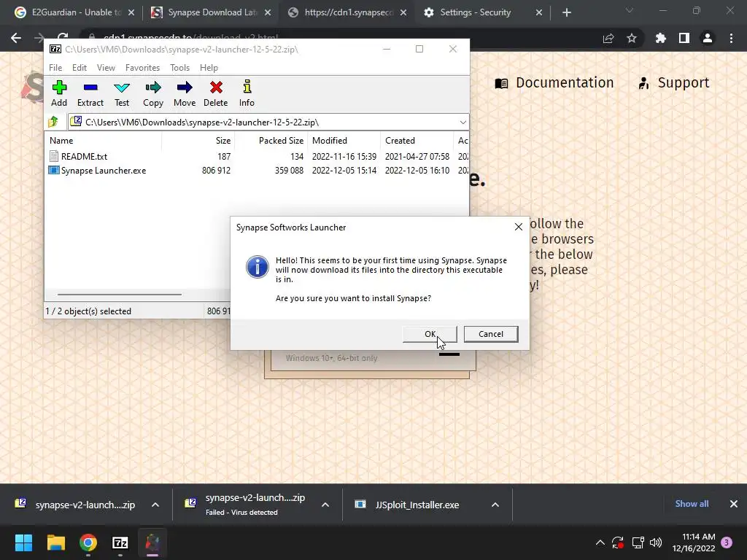
Task: Click the Test archive icon
Action: pos(122,93)
